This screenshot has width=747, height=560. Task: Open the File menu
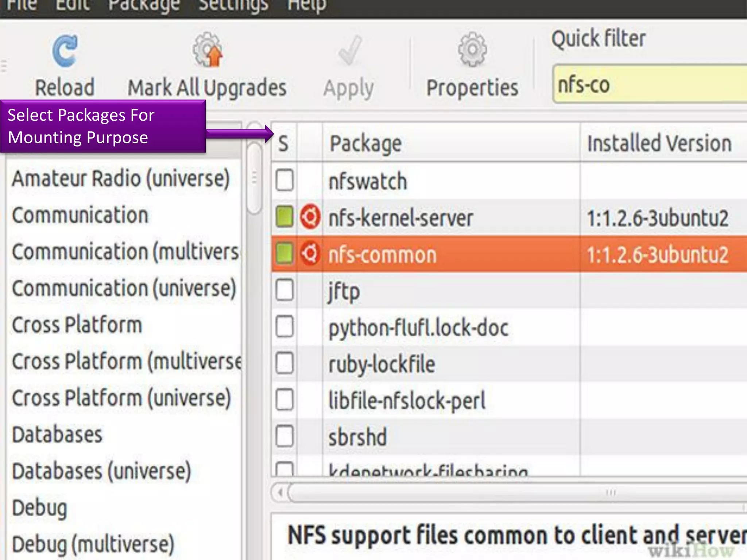tap(22, 5)
